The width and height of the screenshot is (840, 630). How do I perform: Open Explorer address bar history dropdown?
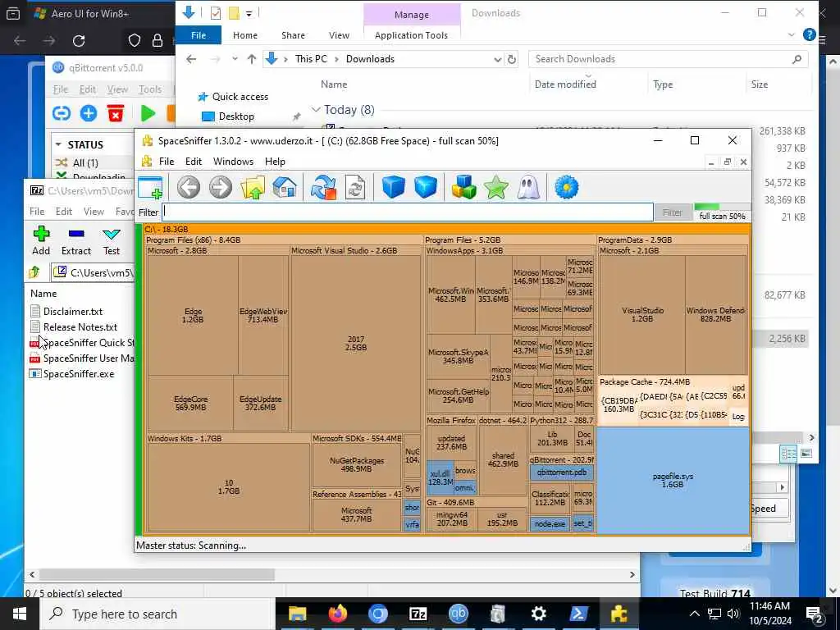pyautogui.click(x=497, y=59)
